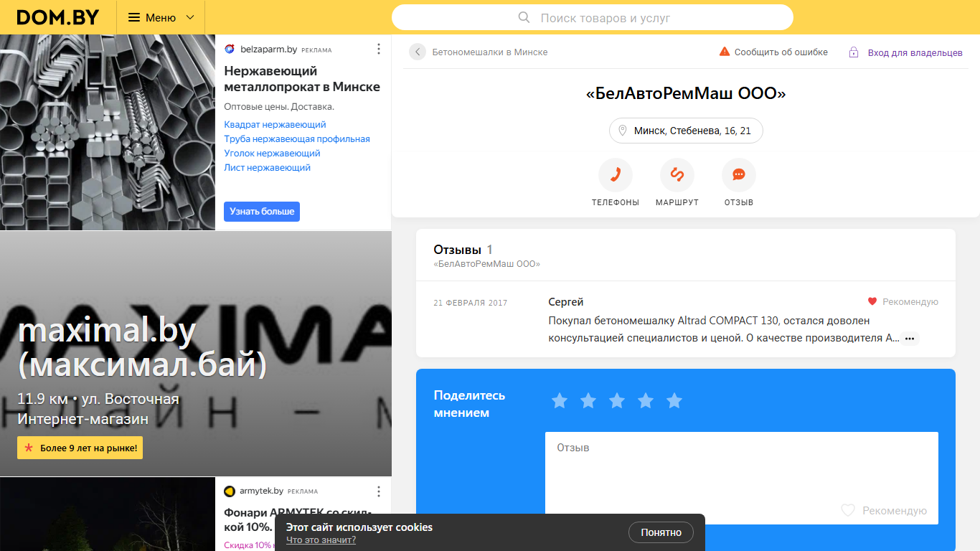Open armytek.by ad options menu
The width and height of the screenshot is (980, 551).
tap(379, 491)
